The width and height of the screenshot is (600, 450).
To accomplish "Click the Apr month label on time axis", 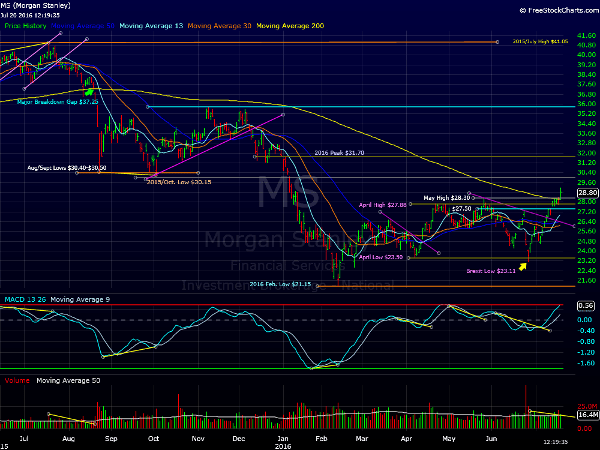I will click(x=406, y=439).
